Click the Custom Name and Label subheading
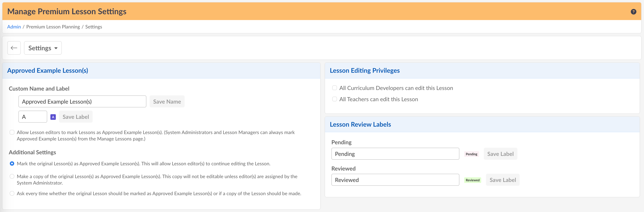The width and height of the screenshot is (644, 212). pos(39,89)
